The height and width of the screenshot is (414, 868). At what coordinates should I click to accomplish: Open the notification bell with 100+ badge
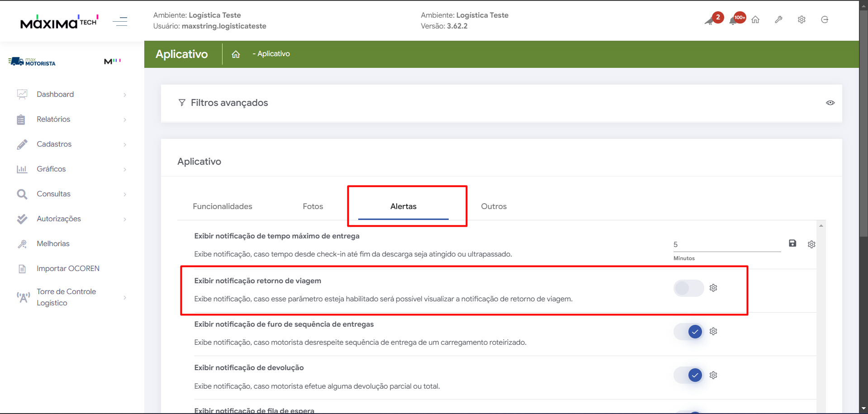coord(734,20)
